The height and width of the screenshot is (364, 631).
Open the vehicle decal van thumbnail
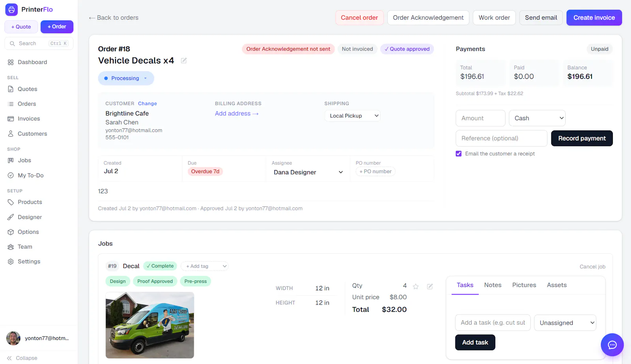click(150, 325)
